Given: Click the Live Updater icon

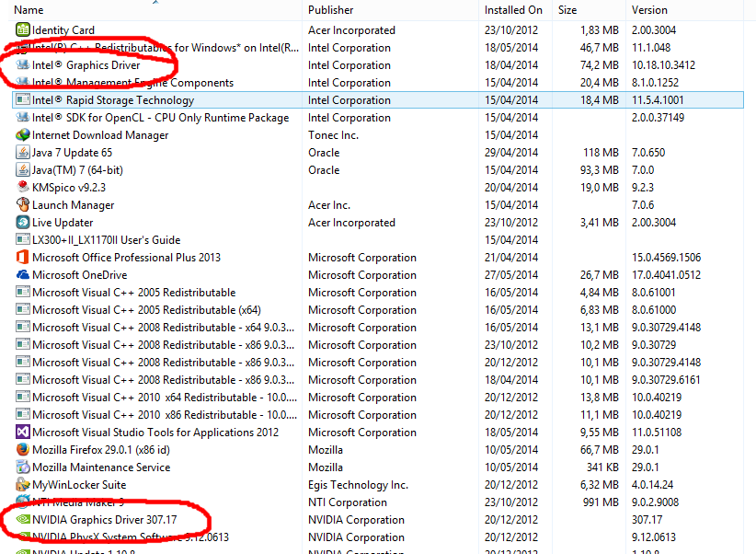Looking at the screenshot, I should (x=22, y=222).
